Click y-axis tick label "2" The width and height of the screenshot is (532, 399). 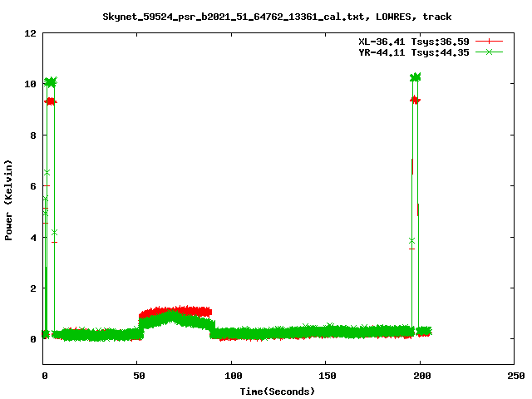click(x=33, y=288)
